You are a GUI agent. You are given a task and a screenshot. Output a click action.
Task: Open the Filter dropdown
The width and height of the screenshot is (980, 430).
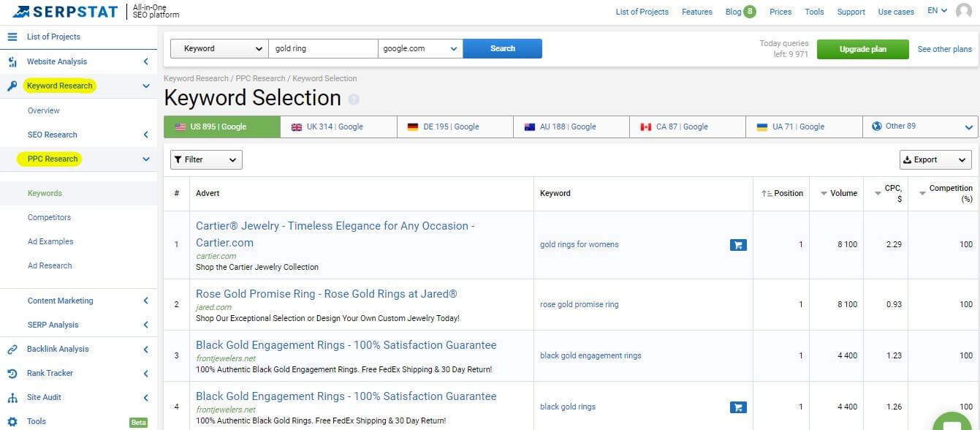[206, 159]
